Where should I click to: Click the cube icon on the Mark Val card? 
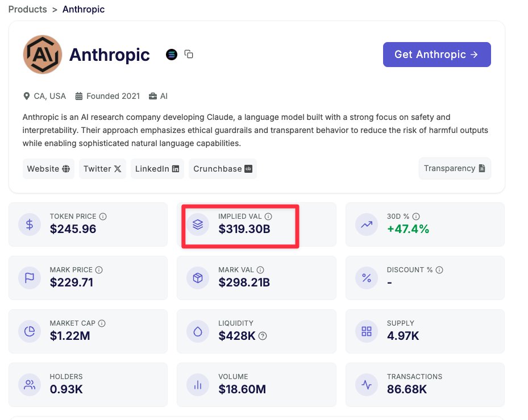pyautogui.click(x=198, y=277)
